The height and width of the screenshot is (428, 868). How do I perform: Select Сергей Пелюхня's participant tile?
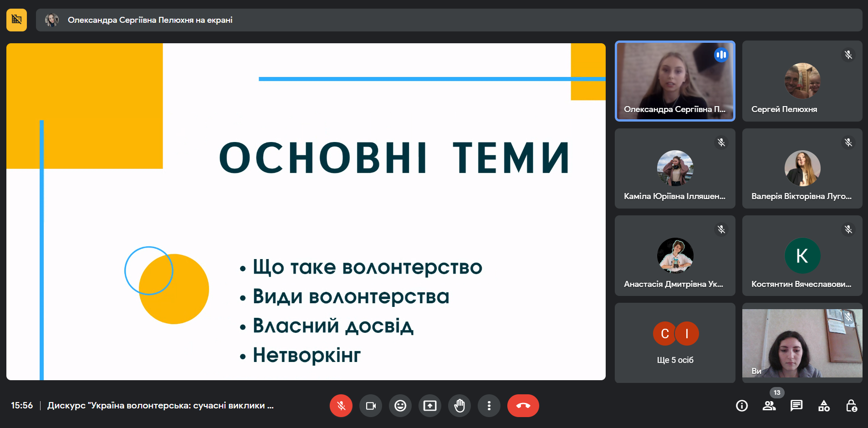(802, 81)
